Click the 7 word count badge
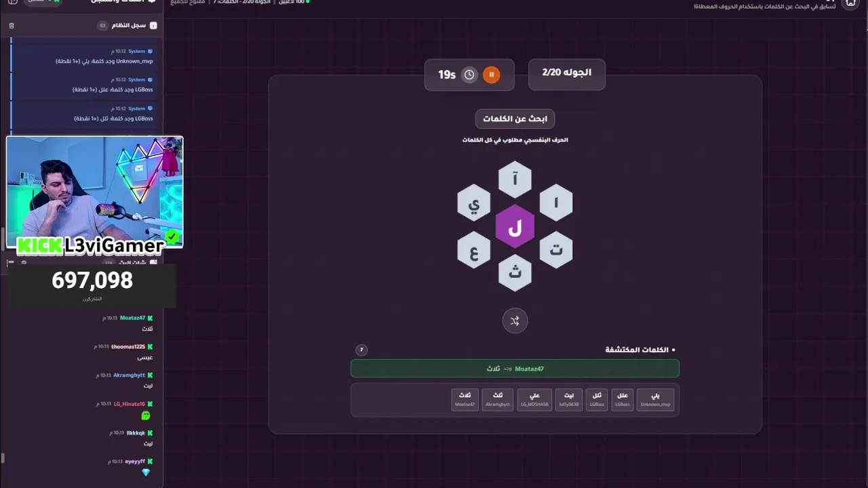The width and height of the screenshot is (868, 488). (x=361, y=350)
